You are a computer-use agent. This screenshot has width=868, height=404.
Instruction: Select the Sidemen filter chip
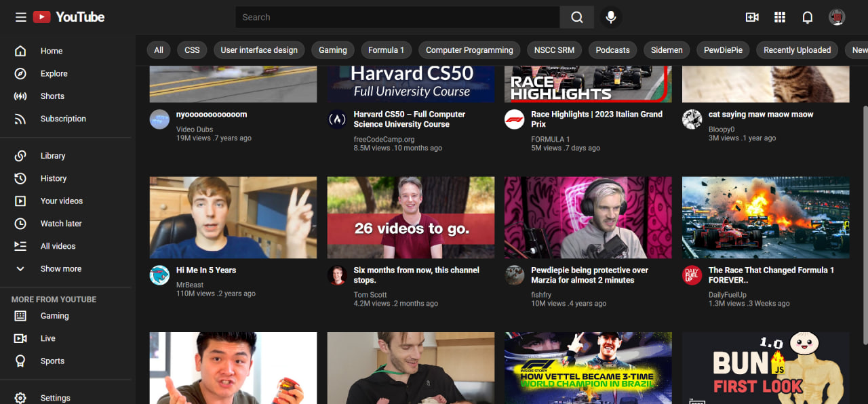(x=667, y=50)
